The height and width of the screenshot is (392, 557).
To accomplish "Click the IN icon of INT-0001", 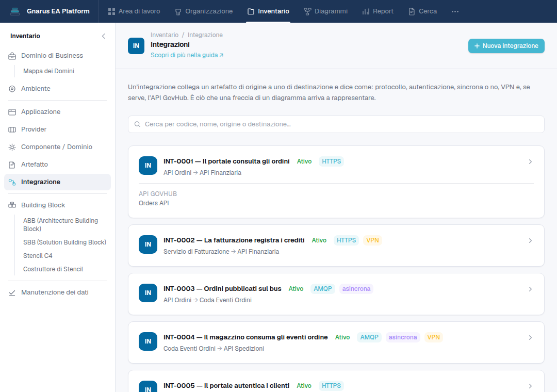I will pyautogui.click(x=148, y=166).
